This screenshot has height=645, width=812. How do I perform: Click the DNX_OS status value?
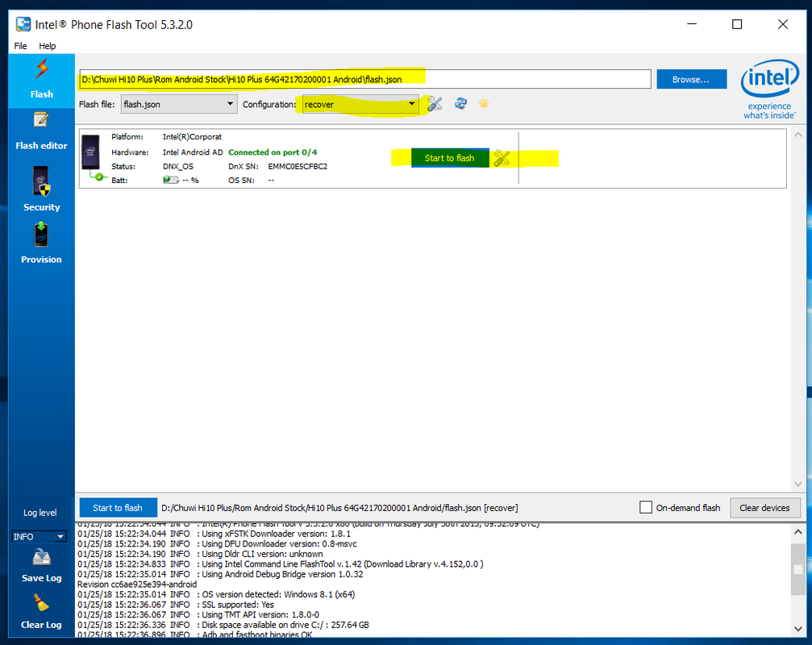click(x=177, y=166)
